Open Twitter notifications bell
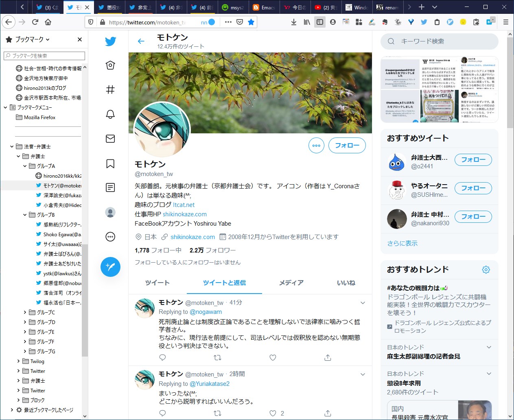Image resolution: width=514 pixels, height=420 pixels. tap(110, 114)
